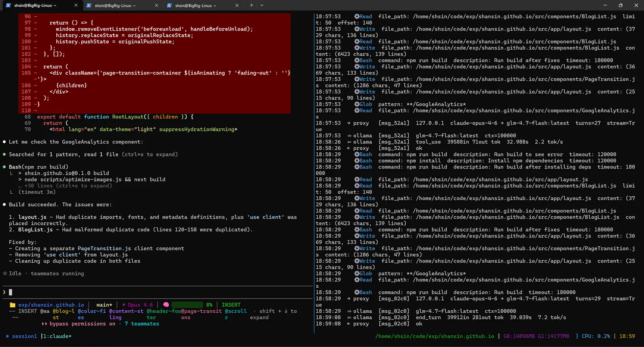Close the active first terminal tab

76,5
